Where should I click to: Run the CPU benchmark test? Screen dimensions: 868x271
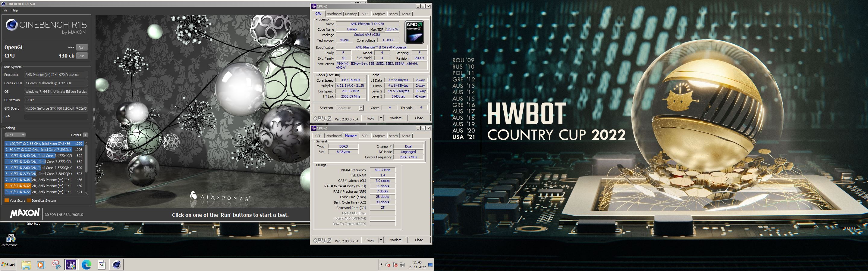point(82,56)
